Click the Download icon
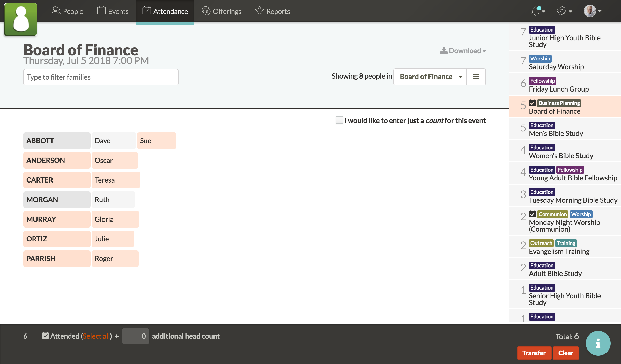 pyautogui.click(x=443, y=50)
